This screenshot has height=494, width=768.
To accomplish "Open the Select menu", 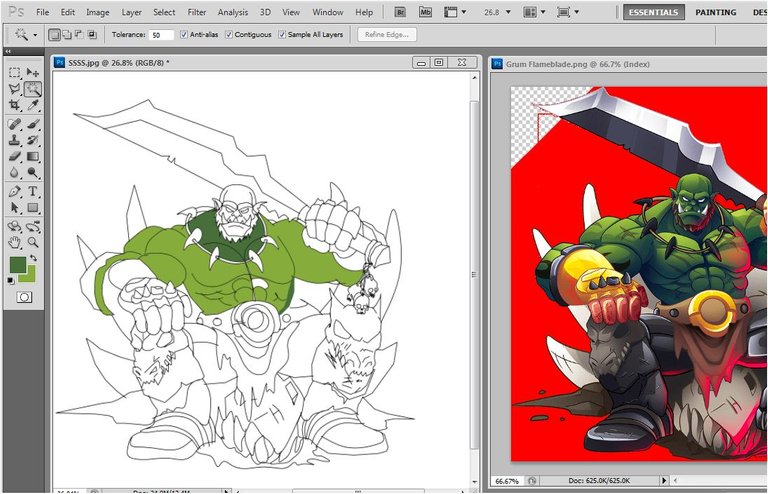I will 164,12.
